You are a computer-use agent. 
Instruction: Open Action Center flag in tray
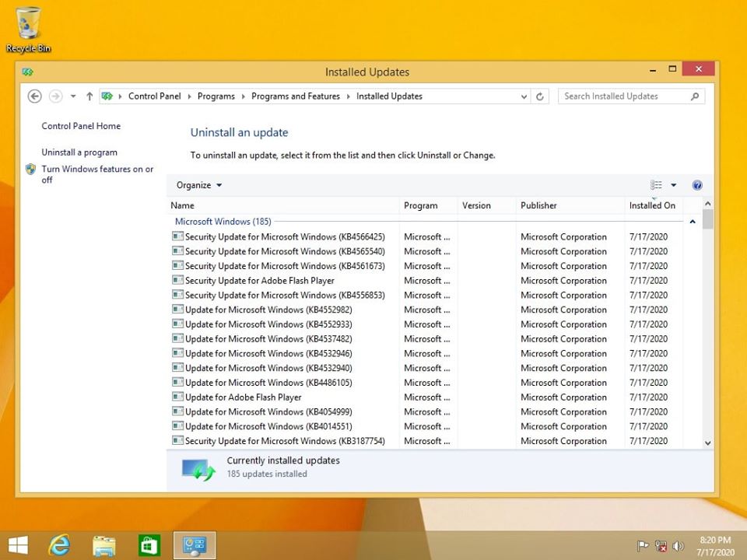coord(643,546)
